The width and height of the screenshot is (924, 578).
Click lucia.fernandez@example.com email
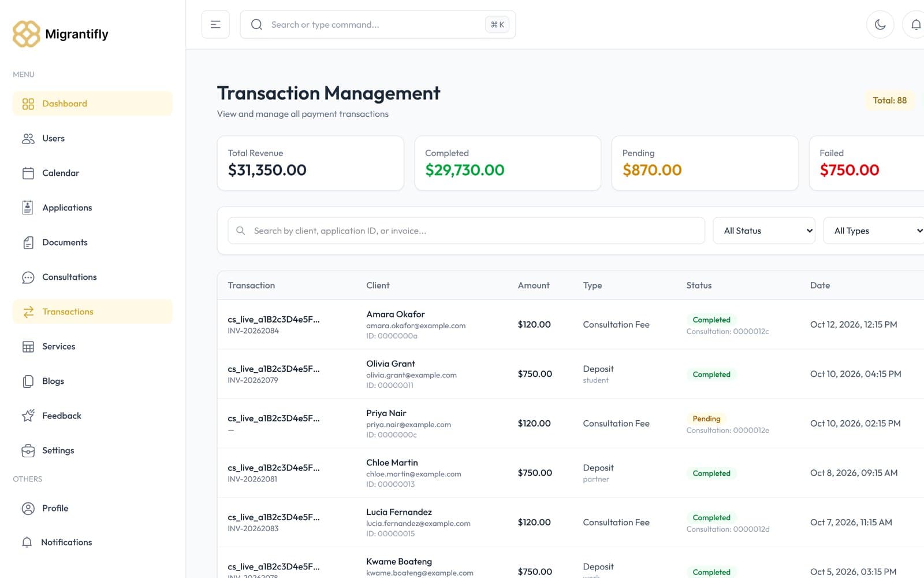tap(418, 523)
